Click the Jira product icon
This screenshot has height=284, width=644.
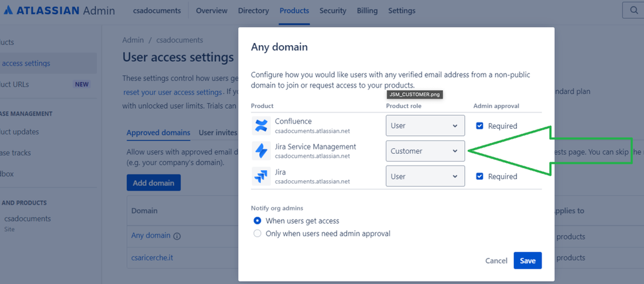261,176
